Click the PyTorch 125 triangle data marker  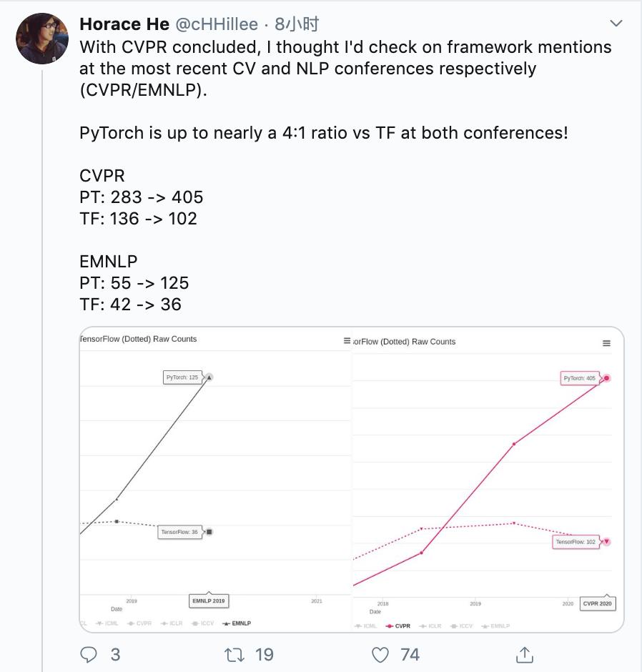[x=209, y=377]
